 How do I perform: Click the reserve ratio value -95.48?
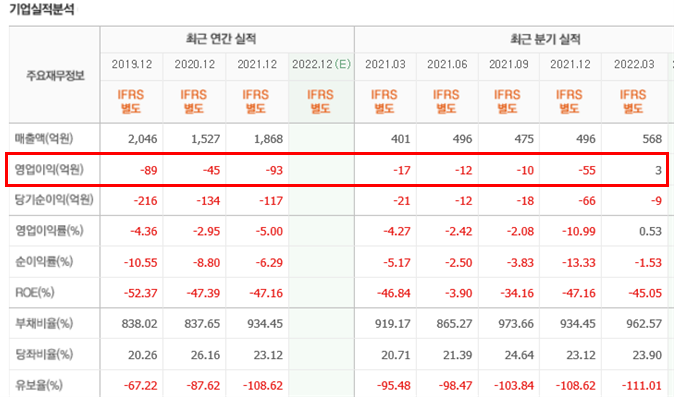click(x=393, y=385)
